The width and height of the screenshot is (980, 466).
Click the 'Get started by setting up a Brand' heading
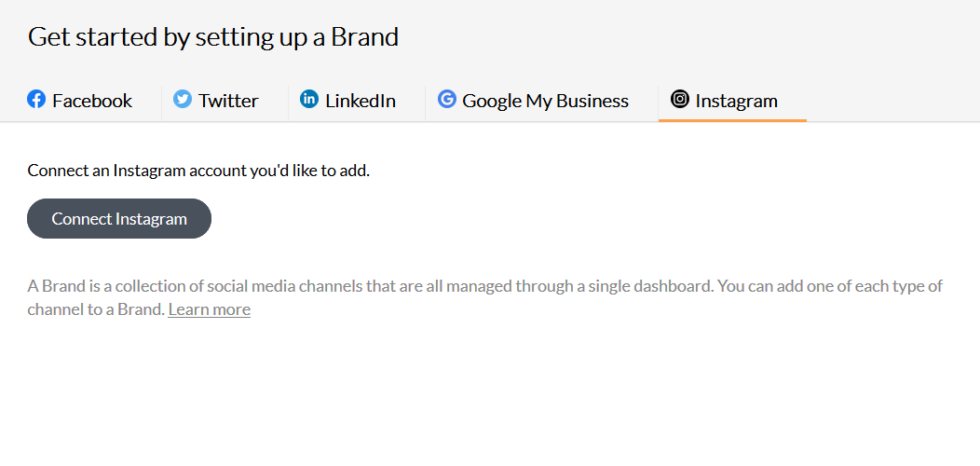point(213,37)
